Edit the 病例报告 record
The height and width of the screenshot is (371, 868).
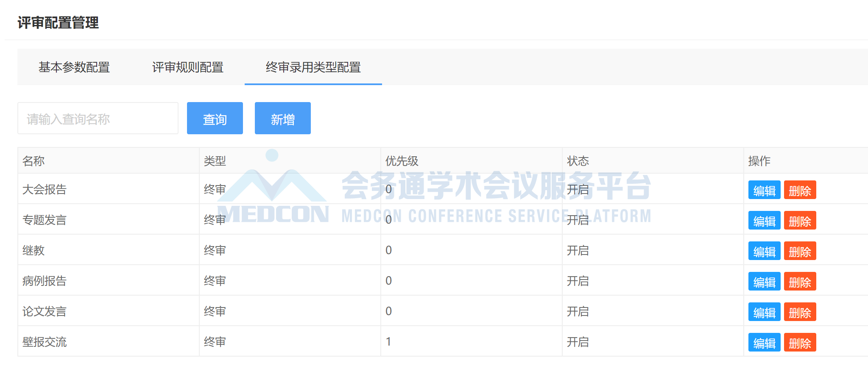(x=764, y=282)
